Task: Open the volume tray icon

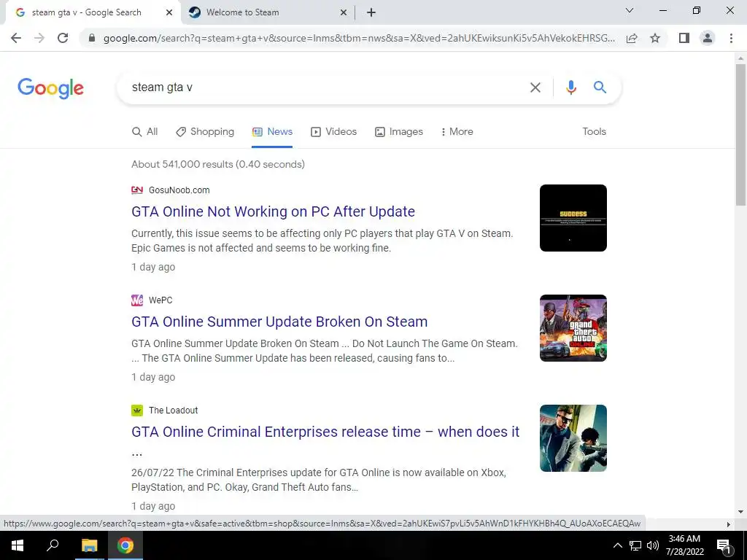Action: click(x=653, y=545)
